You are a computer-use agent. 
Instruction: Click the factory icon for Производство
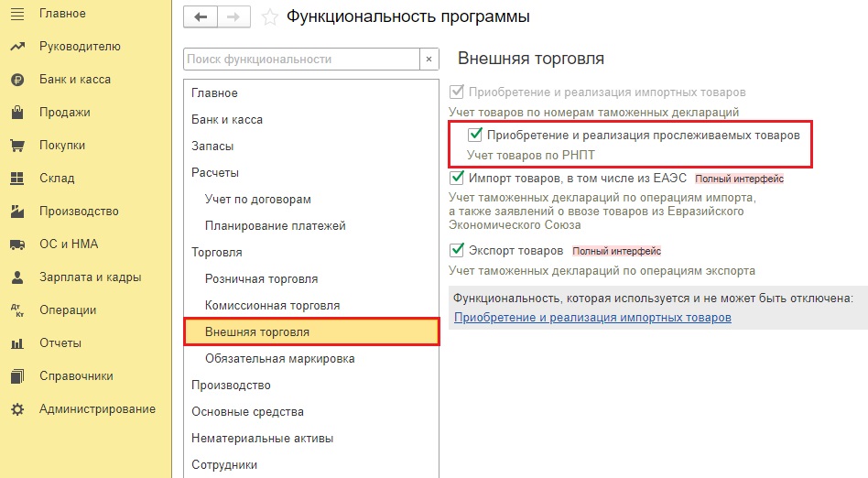click(17, 211)
